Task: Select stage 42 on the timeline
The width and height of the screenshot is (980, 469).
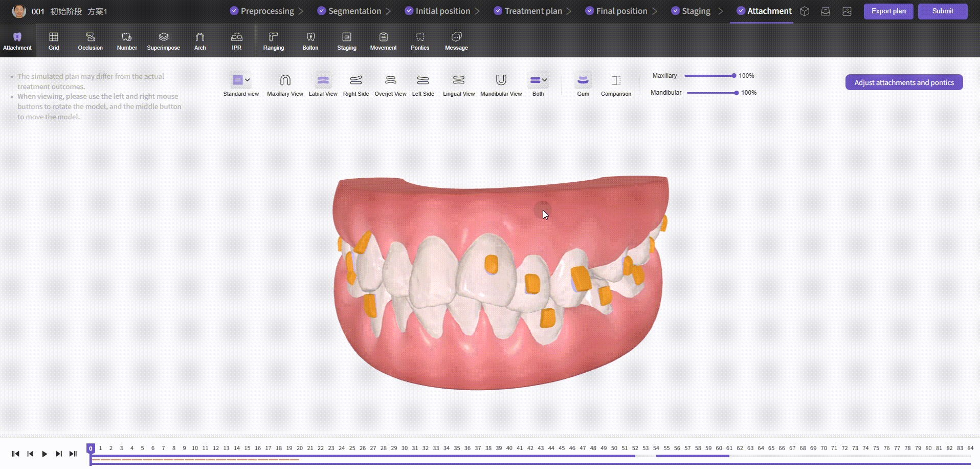Action: tap(530, 448)
